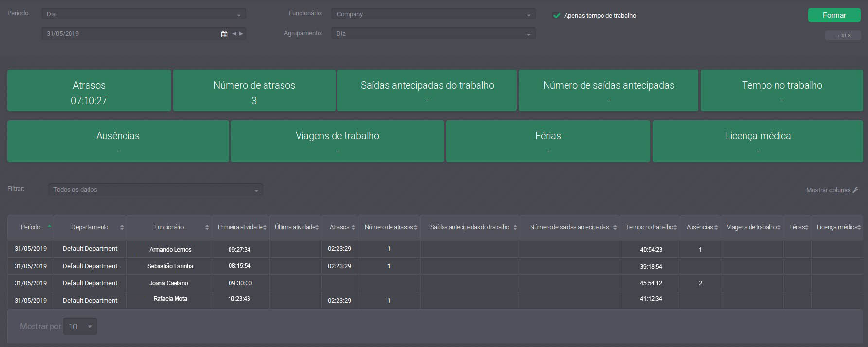The image size is (868, 347).
Task: Click work time value 40:54:23
Action: click(x=651, y=250)
